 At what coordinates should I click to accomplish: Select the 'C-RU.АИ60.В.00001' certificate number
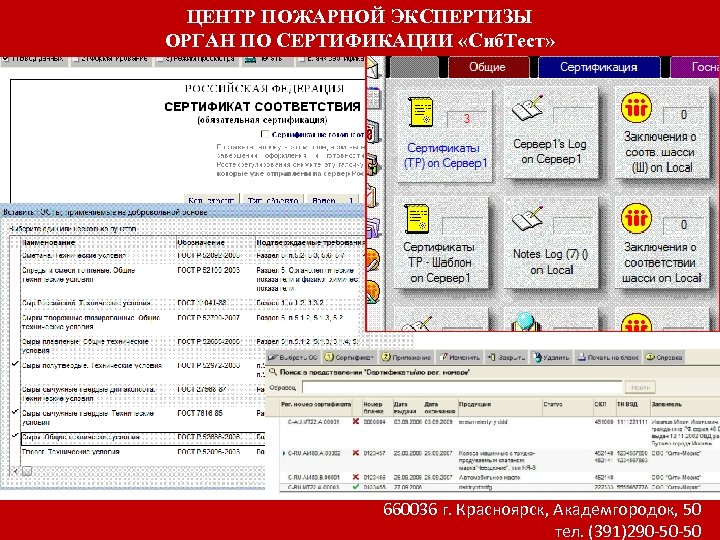click(314, 478)
